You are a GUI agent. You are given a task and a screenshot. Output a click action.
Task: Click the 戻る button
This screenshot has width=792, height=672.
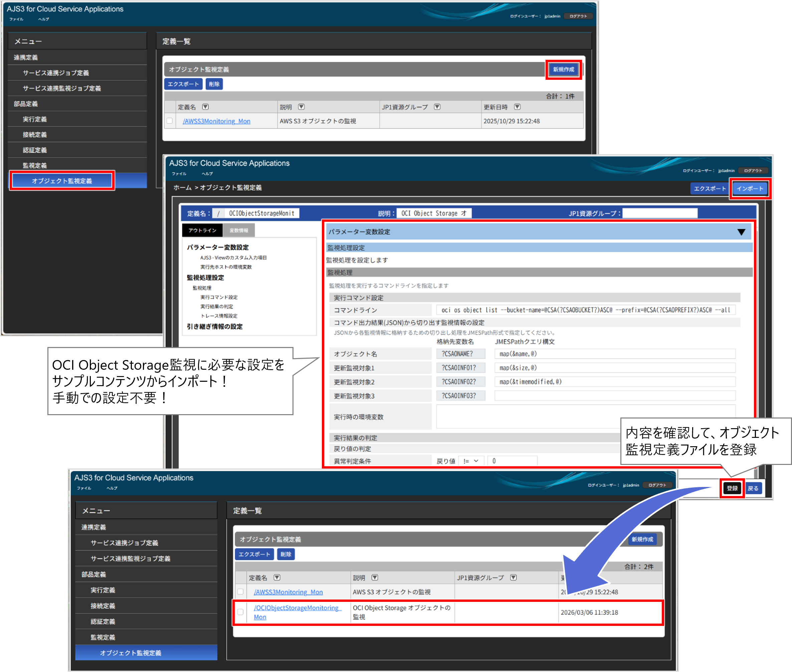(753, 488)
